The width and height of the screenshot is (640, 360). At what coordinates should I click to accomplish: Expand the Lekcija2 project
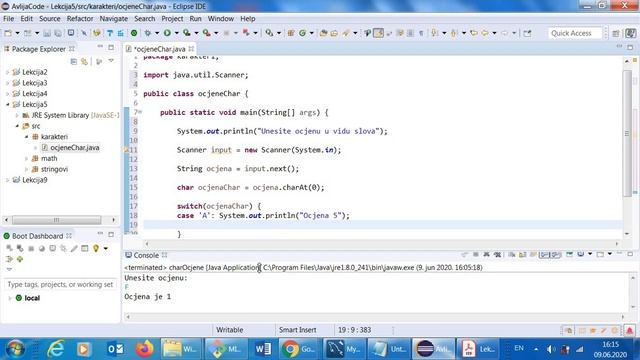click(x=7, y=72)
